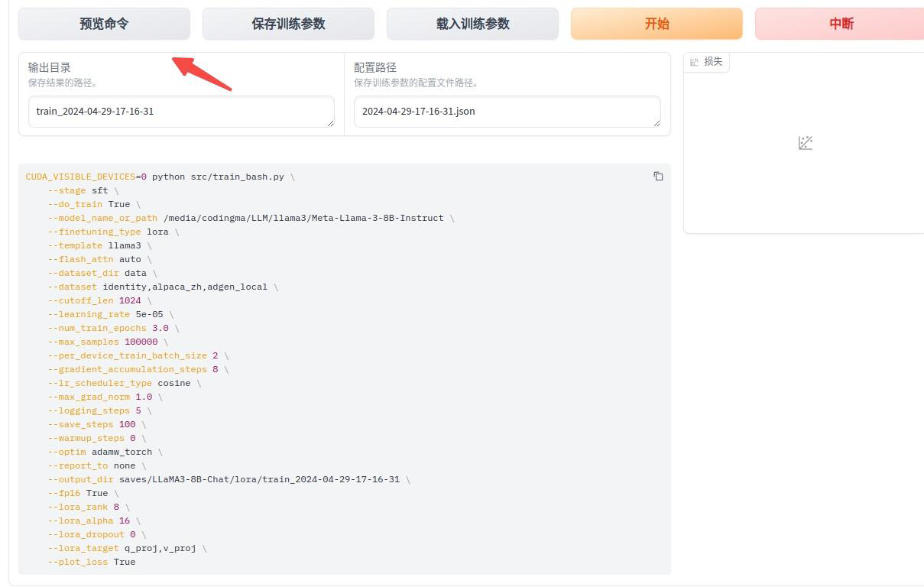Click the CUDA_VISIBLE_DEVICES text in command

(x=81, y=177)
